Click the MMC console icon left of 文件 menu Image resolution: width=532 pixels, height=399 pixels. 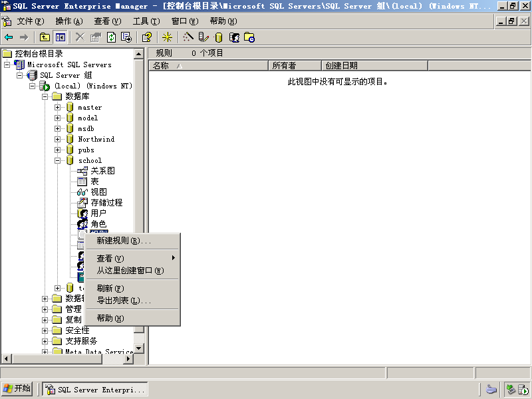7,21
